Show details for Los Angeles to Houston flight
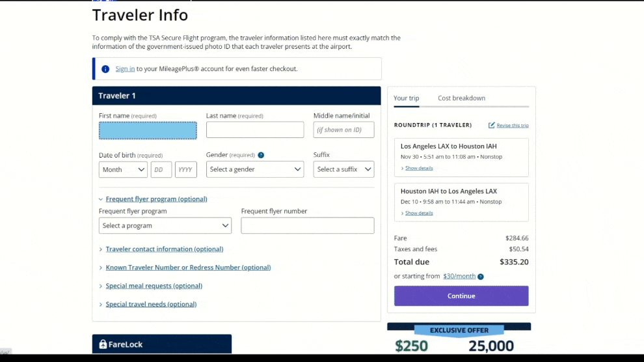This screenshot has width=644, height=362. click(x=418, y=168)
